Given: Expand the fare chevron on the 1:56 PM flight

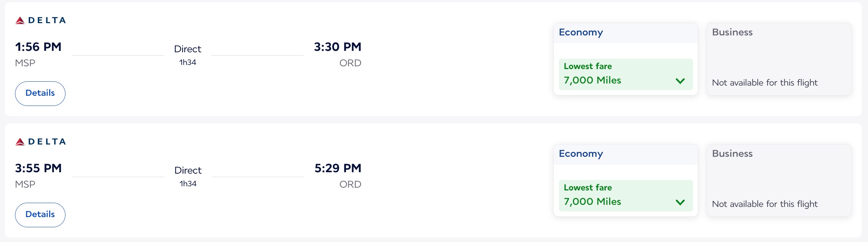Looking at the screenshot, I should (680, 81).
